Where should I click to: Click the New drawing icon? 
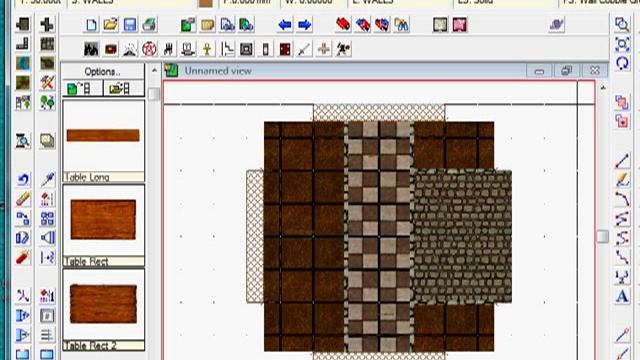point(91,25)
